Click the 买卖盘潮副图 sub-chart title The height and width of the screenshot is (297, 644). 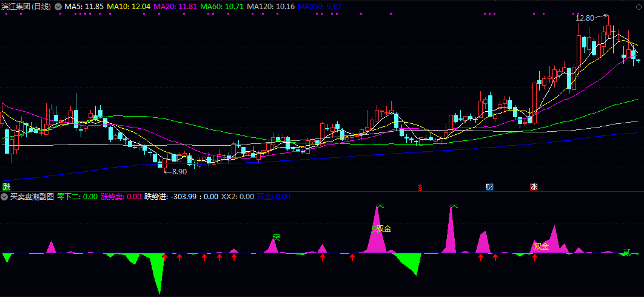click(x=32, y=197)
